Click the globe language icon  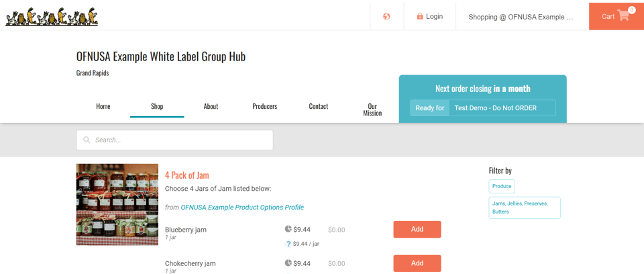(x=386, y=16)
